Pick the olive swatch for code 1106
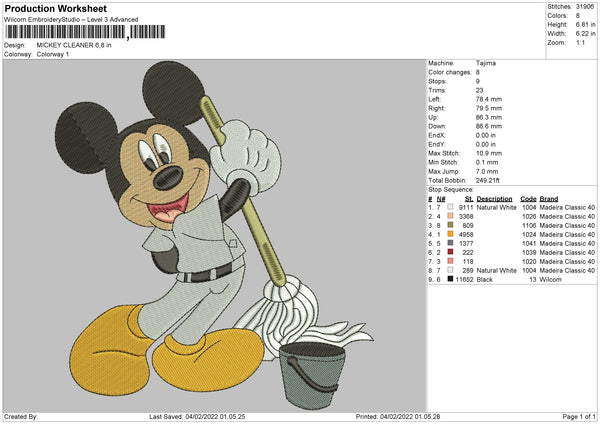This screenshot has width=600, height=424. tap(450, 225)
